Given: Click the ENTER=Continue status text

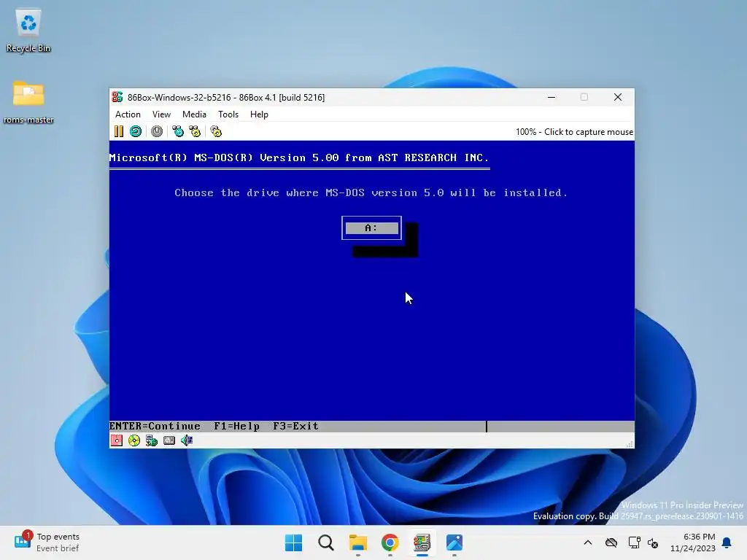Looking at the screenshot, I should click(x=155, y=426).
